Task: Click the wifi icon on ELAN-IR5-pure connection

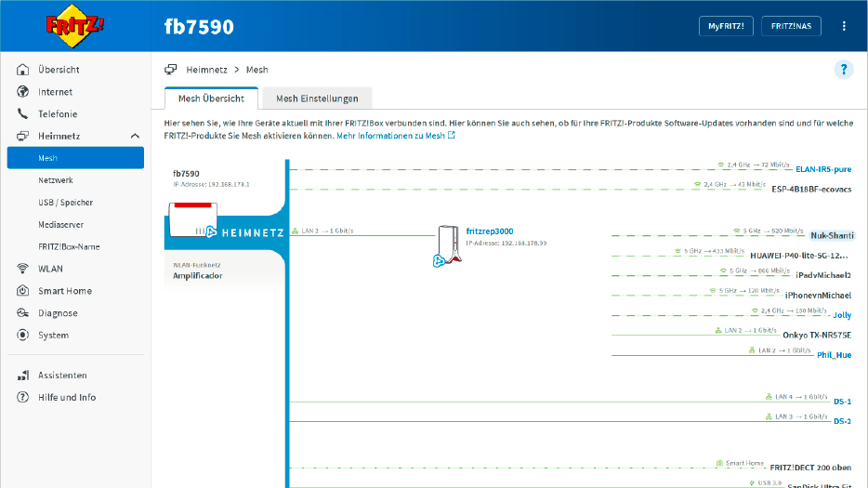Action: click(721, 165)
